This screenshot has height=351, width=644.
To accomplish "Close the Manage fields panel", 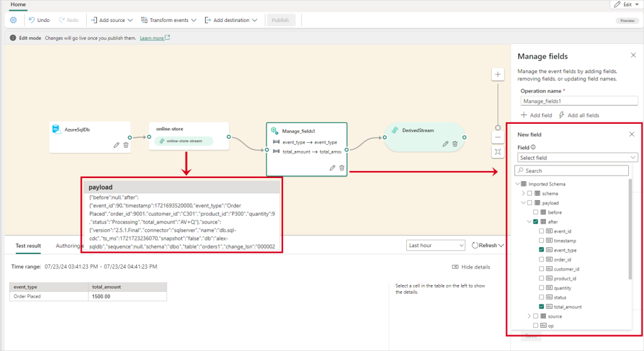I will [x=633, y=55].
